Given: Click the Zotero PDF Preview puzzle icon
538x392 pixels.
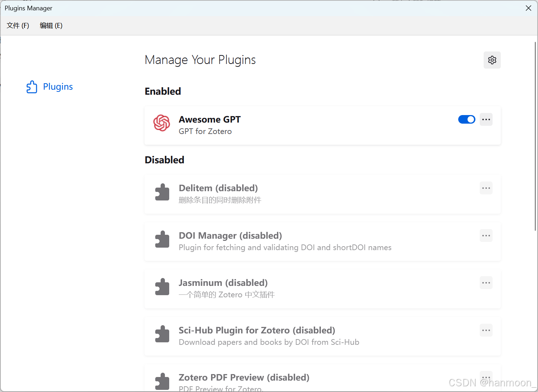Looking at the screenshot, I should (x=162, y=381).
